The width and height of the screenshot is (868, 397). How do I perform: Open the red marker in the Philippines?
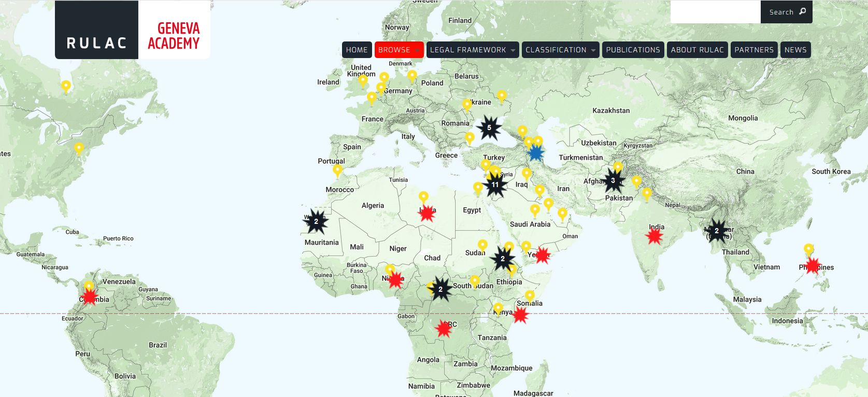point(813,266)
